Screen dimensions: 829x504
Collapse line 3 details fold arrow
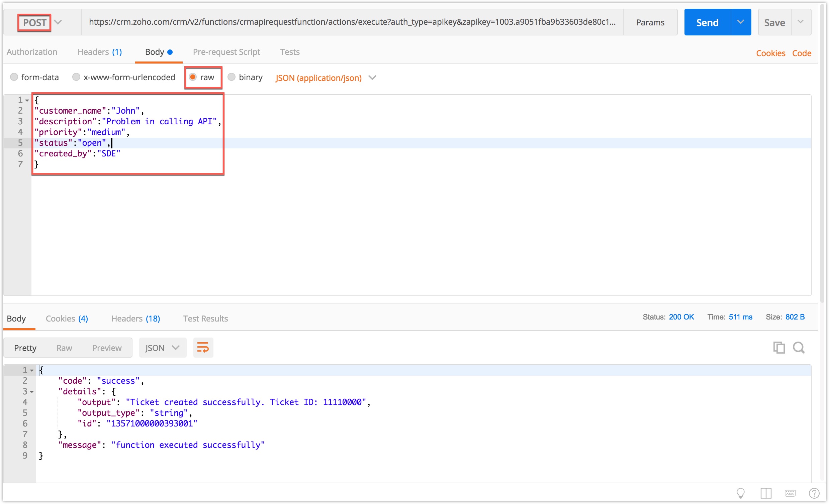click(x=32, y=392)
